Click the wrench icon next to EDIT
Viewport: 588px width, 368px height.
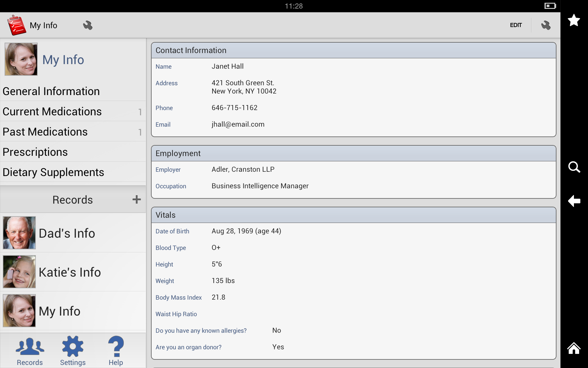click(x=545, y=25)
